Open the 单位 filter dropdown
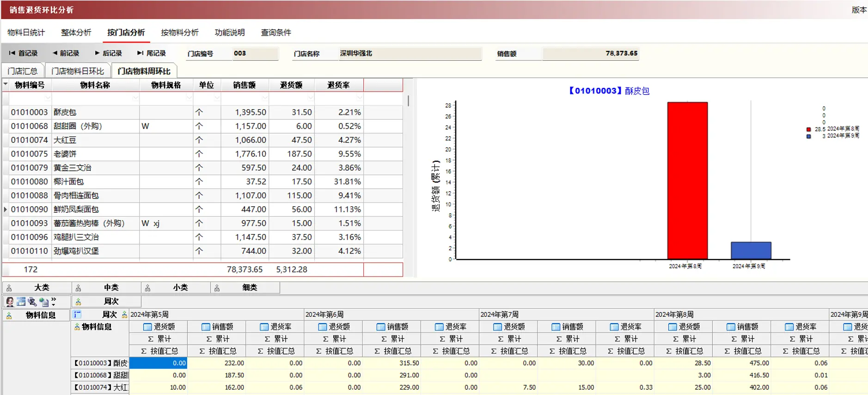The image size is (868, 395). coord(217,98)
